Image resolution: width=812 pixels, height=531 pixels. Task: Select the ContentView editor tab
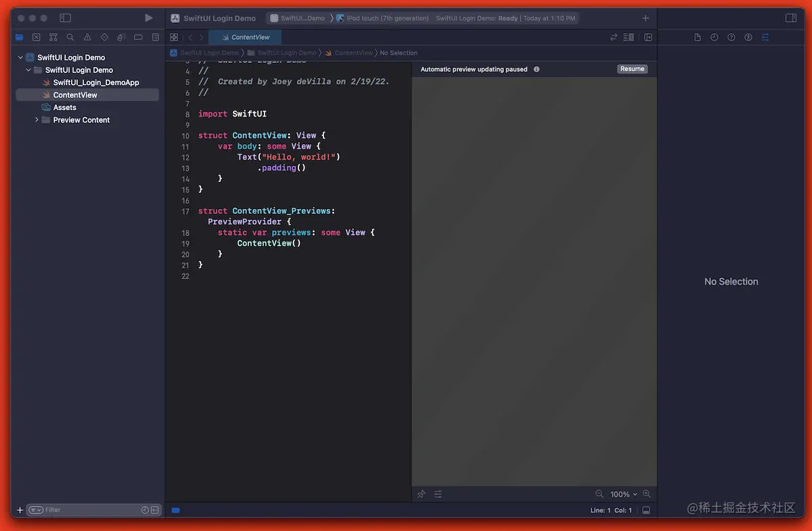244,37
